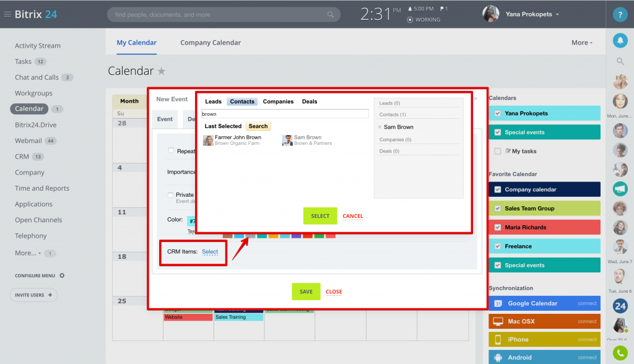Click CANCEL in CRM selector
634x364 pixels.
coord(352,216)
